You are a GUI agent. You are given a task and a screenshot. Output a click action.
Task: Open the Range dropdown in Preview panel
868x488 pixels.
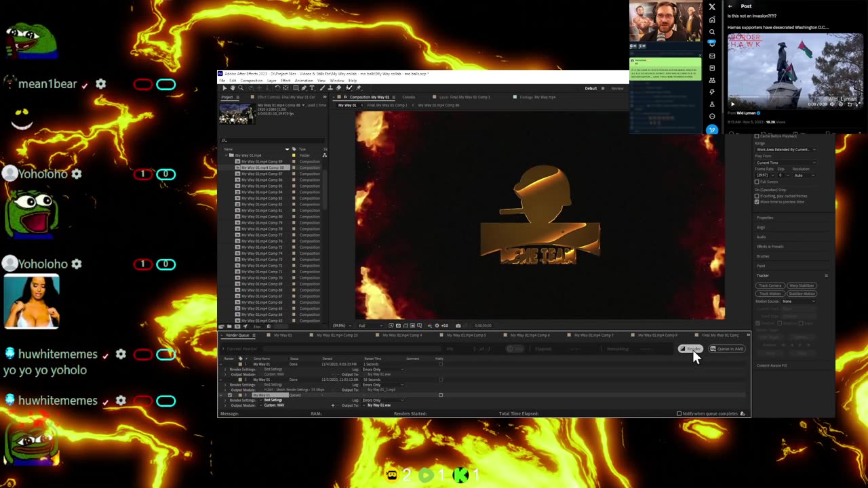pos(786,150)
